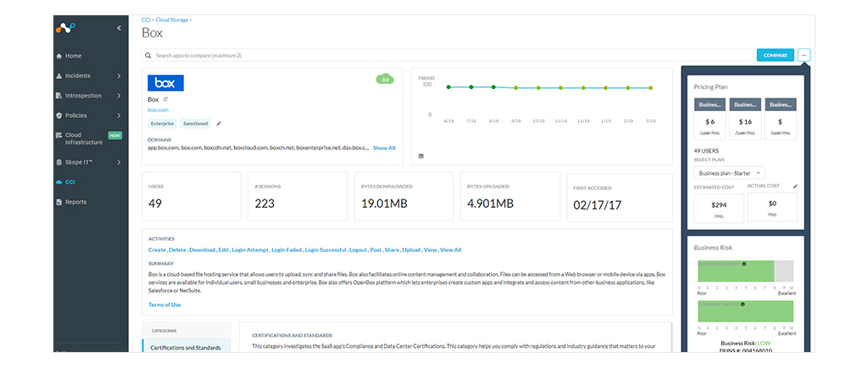Select the $ 6 per user pricing card
868x375 pixels.
tap(710, 119)
